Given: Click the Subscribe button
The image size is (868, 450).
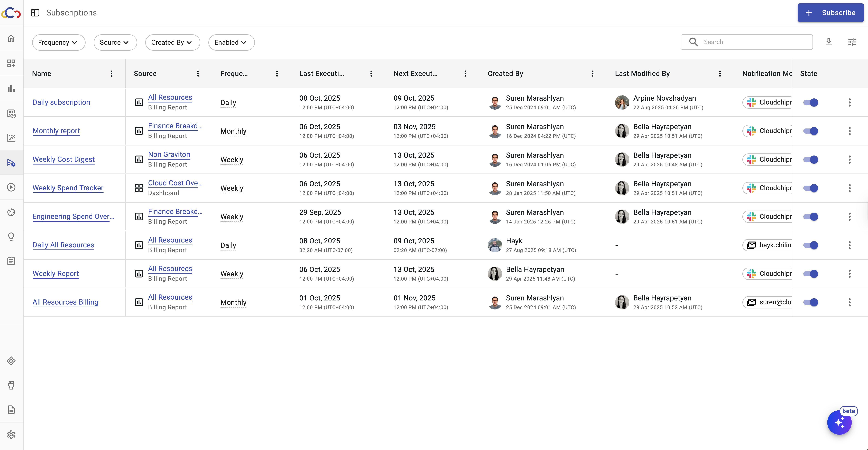Looking at the screenshot, I should coord(830,13).
